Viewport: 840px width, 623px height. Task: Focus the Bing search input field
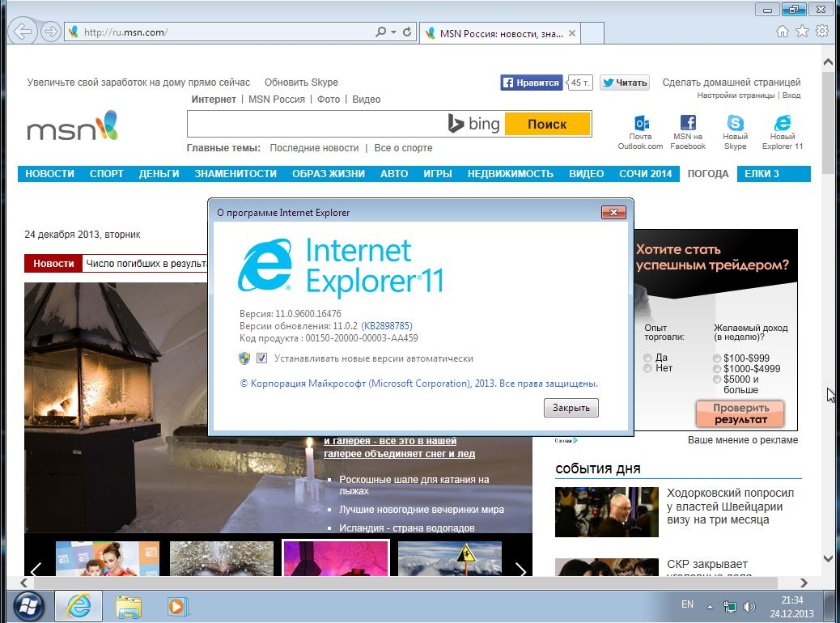click(317, 124)
